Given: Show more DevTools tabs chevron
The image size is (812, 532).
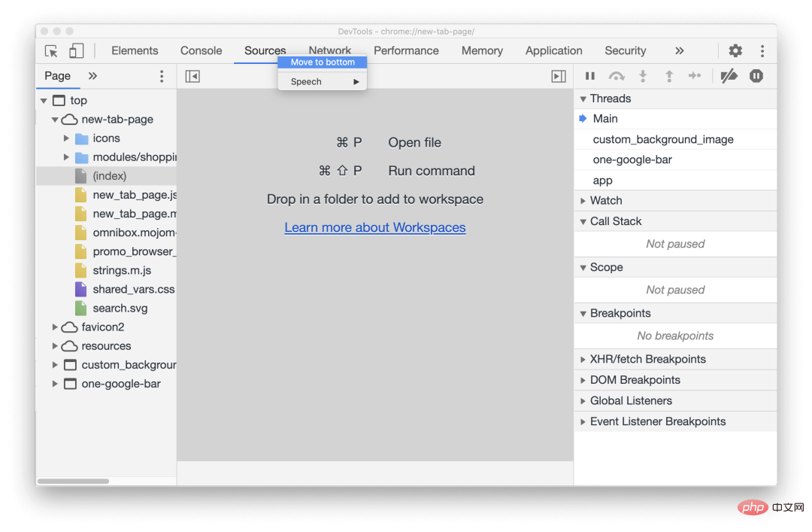Looking at the screenshot, I should [680, 51].
